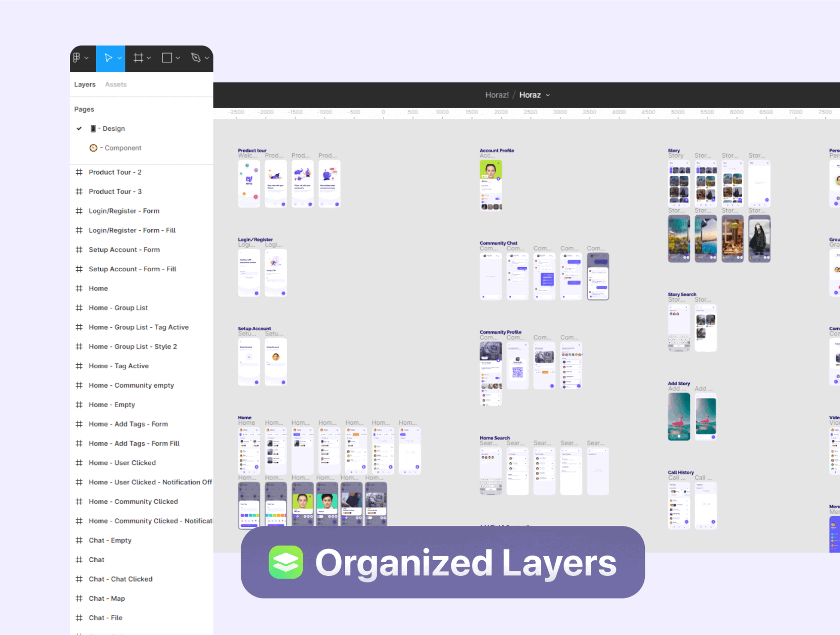
Task: Click the Component page clock icon
Action: click(x=93, y=148)
